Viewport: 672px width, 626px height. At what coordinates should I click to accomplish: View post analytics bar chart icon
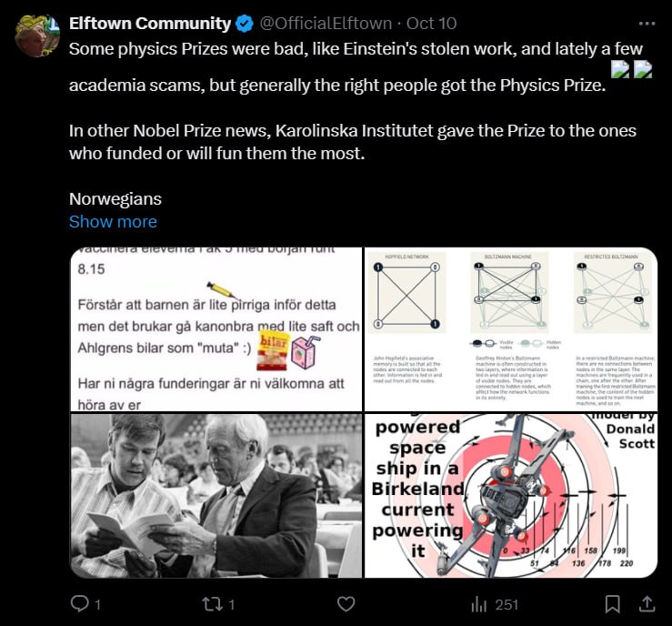point(478,604)
